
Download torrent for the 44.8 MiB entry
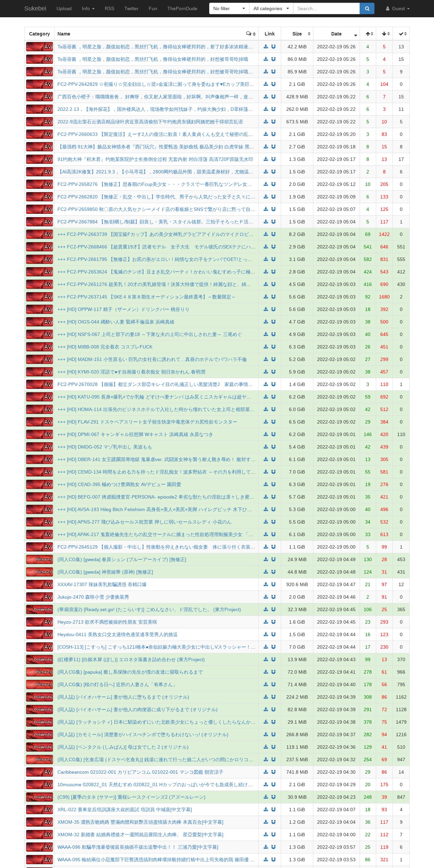coord(266,572)
